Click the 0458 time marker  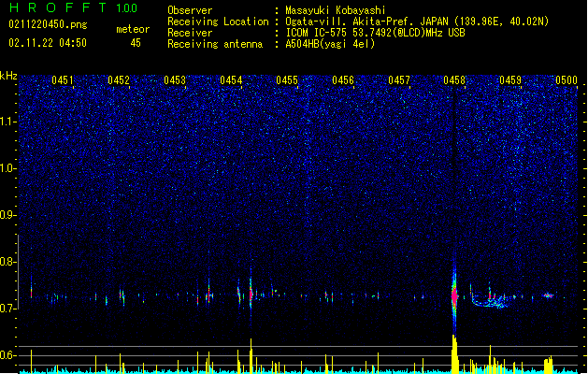coord(454,79)
